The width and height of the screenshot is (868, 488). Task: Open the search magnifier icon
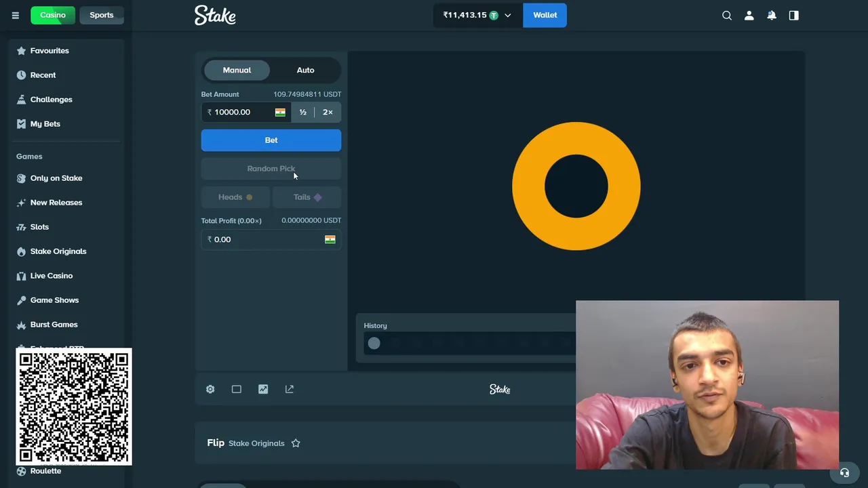(x=727, y=15)
